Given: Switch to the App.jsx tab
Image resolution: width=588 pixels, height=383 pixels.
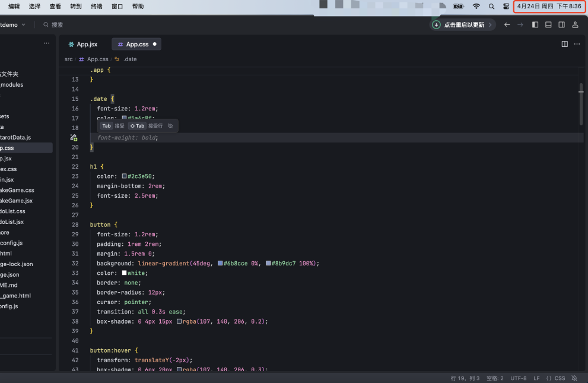Looking at the screenshot, I should coord(83,45).
